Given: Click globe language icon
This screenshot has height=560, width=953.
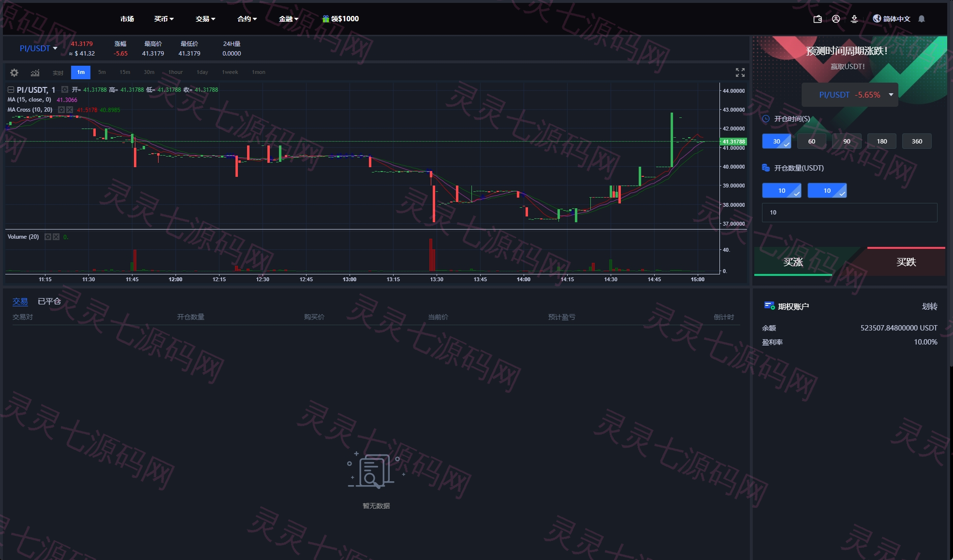Looking at the screenshot, I should point(877,18).
